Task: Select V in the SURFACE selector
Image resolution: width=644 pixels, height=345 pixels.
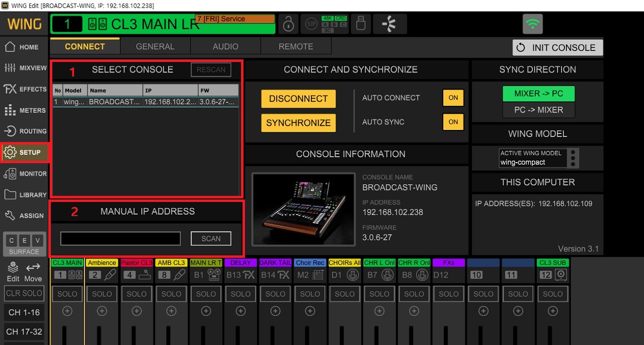Action: (x=37, y=240)
